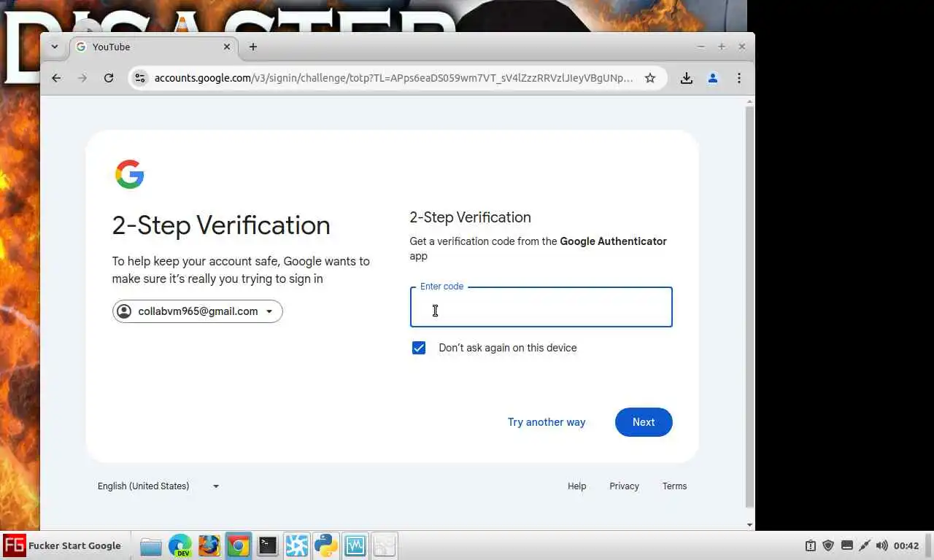Click the Next button
Viewport: 934px width, 560px height.
click(644, 422)
